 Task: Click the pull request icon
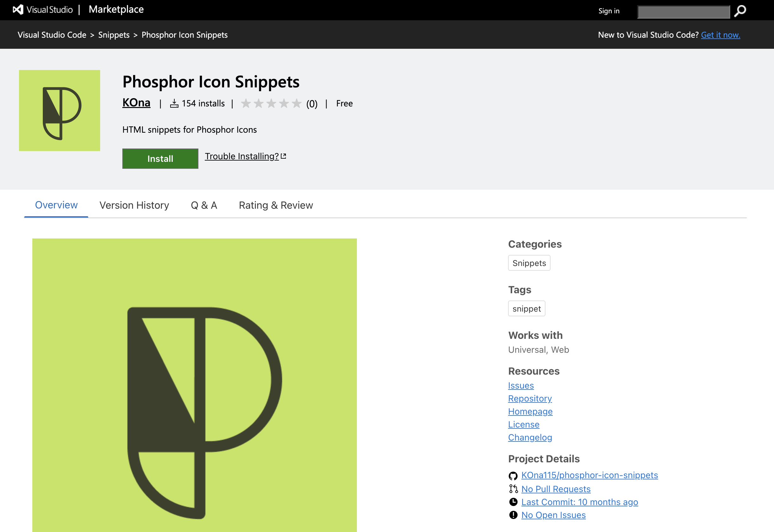pyautogui.click(x=513, y=489)
